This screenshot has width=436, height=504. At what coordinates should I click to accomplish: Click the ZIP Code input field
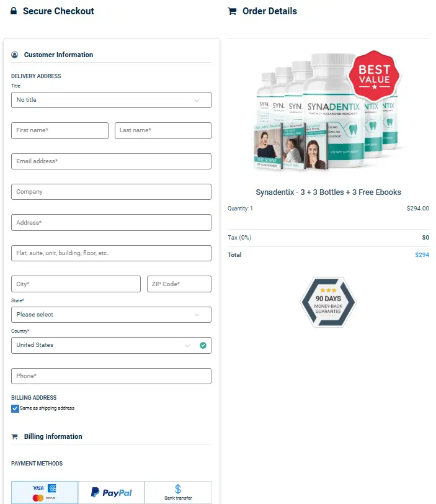tap(179, 284)
